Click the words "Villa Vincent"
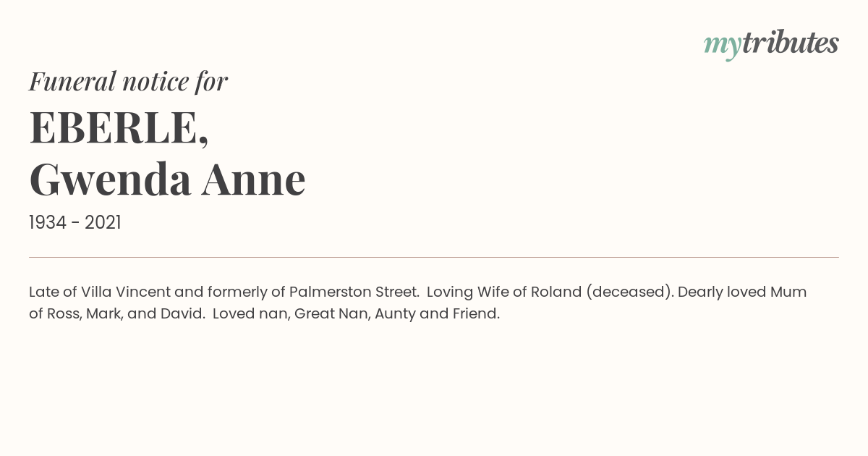 (126, 292)
